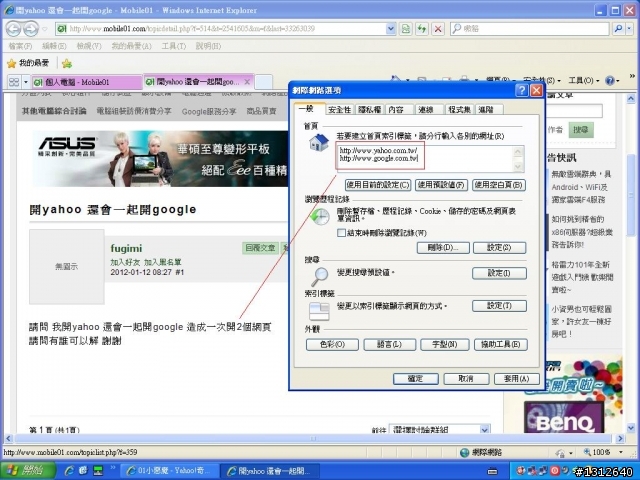Click the fugimi username link
This screenshot has height=480, width=640.
tap(126, 248)
